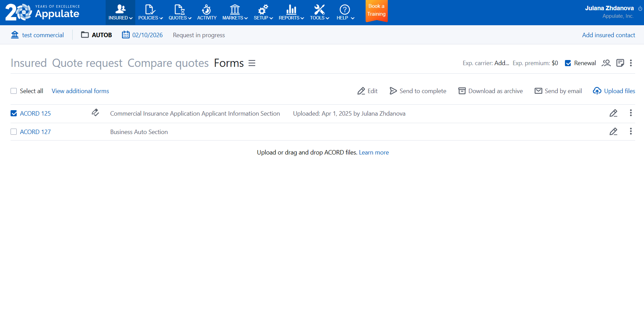Tick the ACORD 127 checkbox
Screen dimensions: 644x309
[x=14, y=132]
